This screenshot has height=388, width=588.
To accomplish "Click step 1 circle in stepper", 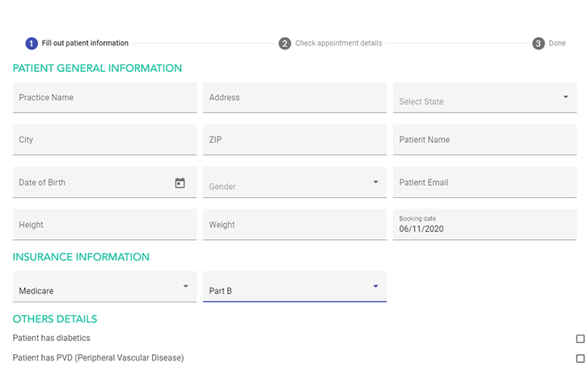I will coord(32,44).
